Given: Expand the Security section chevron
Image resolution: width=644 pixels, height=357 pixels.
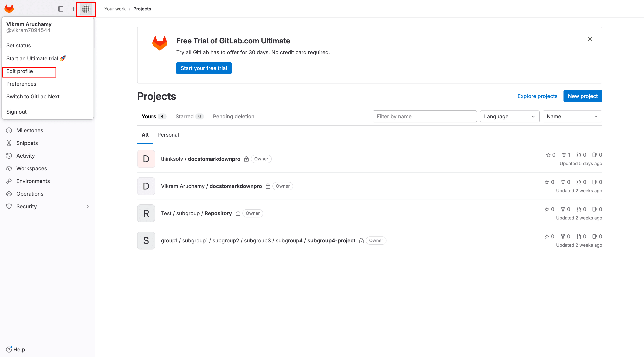Looking at the screenshot, I should [x=88, y=206].
